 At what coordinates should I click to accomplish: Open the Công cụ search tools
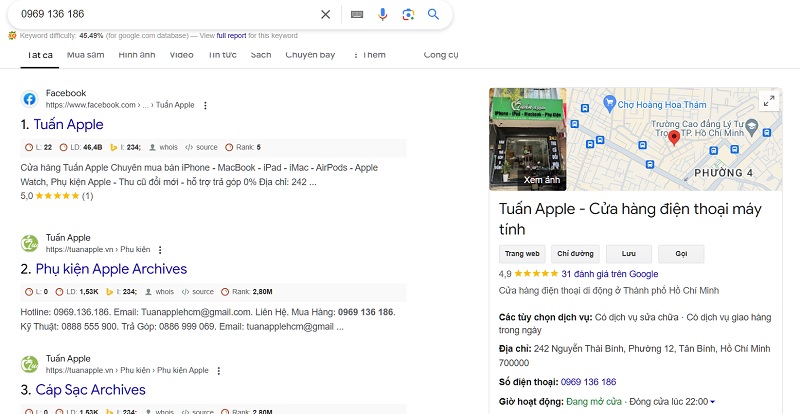point(441,55)
